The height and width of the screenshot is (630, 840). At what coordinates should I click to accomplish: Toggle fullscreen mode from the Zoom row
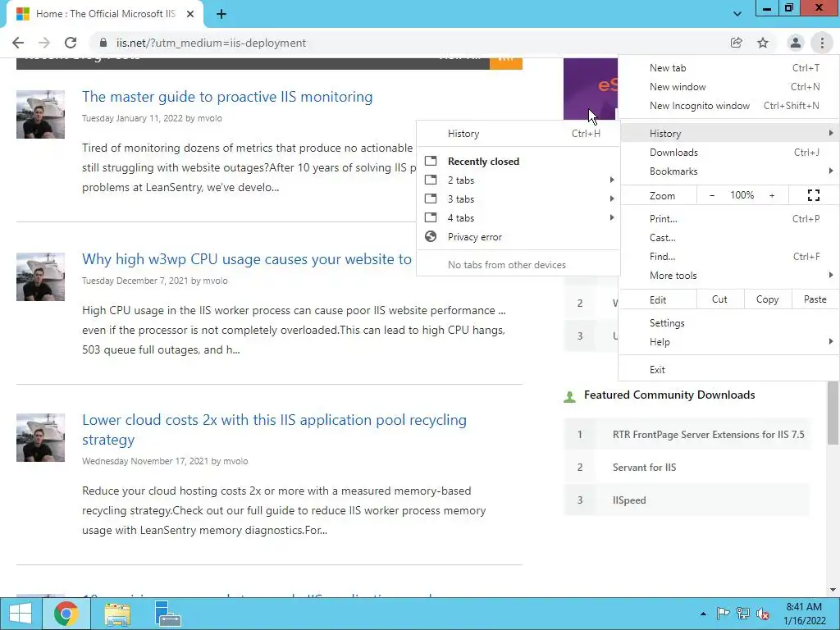tap(813, 195)
